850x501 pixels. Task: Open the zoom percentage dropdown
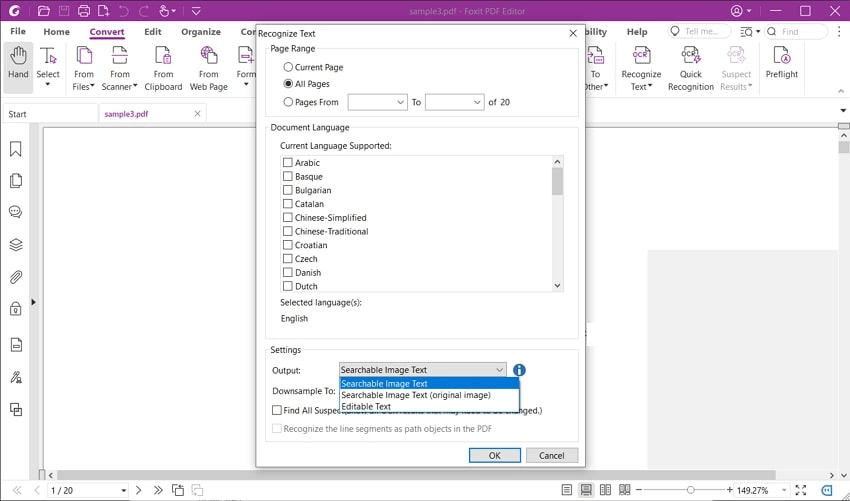[x=783, y=490]
